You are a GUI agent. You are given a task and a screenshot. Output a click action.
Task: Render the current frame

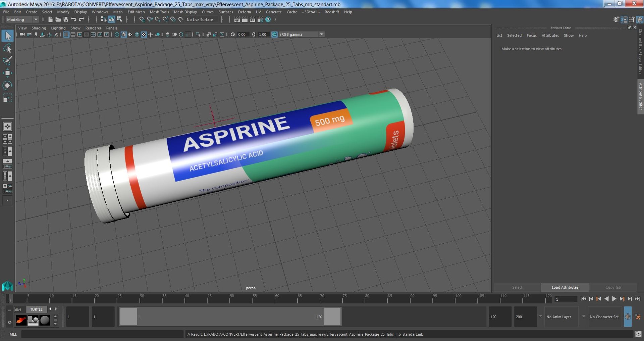pyautogui.click(x=245, y=19)
